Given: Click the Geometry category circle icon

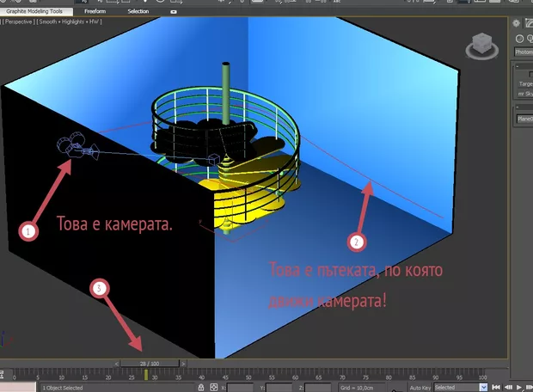Looking at the screenshot, I should [520, 39].
